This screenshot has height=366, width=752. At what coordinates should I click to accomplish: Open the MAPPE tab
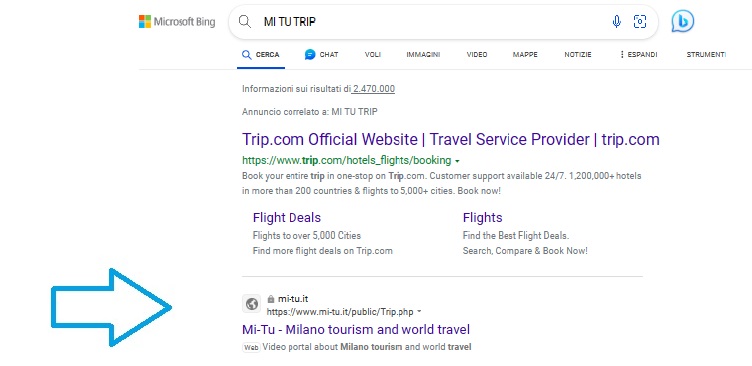click(525, 55)
